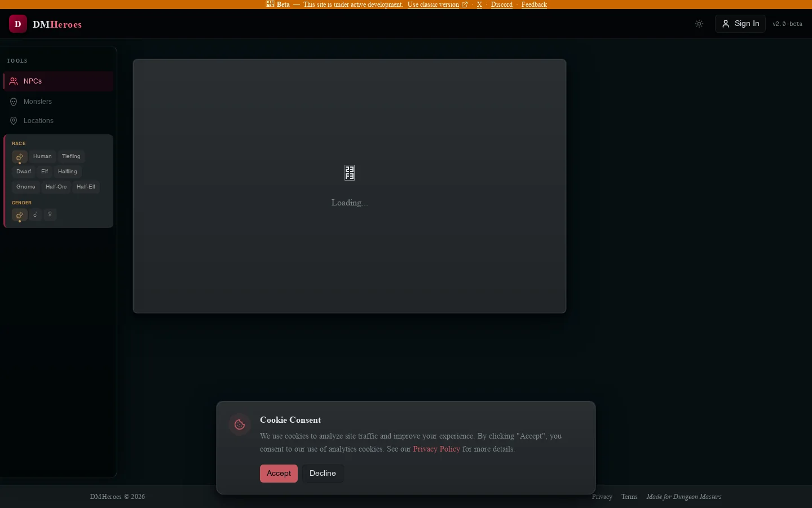Select the Half-Elf race chip
Screen dimensions: 812x508
point(86,187)
